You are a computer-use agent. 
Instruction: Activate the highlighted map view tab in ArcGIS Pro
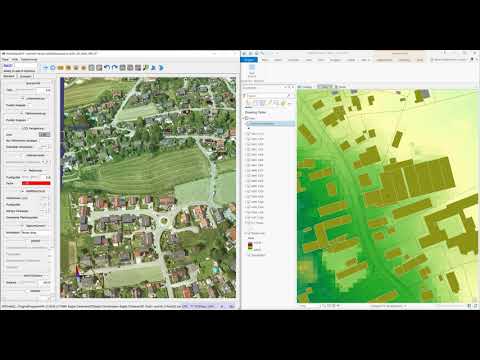point(324,87)
